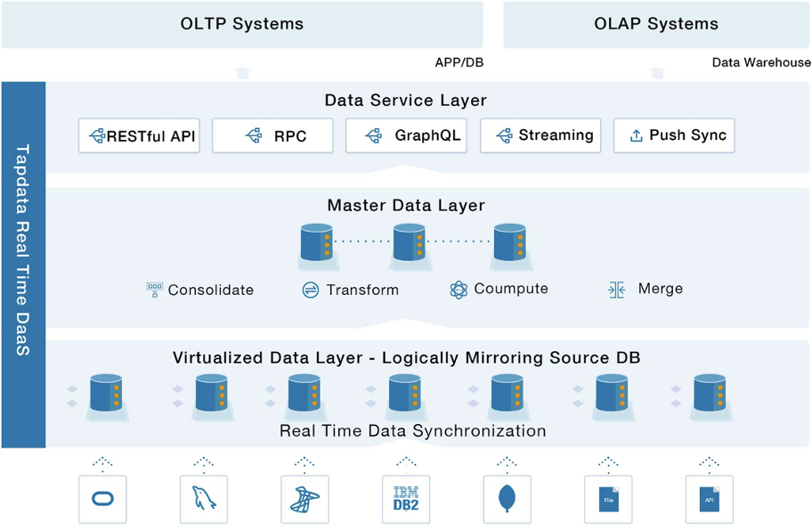Select the Merge icon
This screenshot has height=531, width=812.
(x=616, y=290)
